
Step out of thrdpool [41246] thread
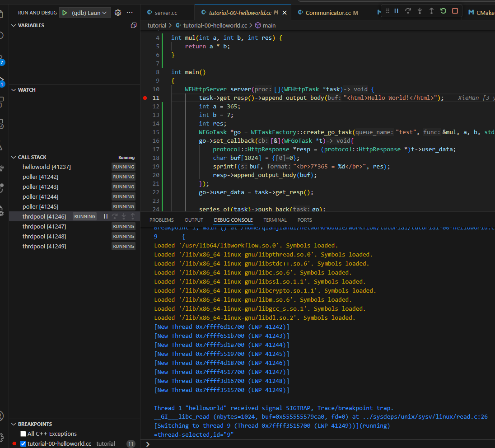point(133,217)
